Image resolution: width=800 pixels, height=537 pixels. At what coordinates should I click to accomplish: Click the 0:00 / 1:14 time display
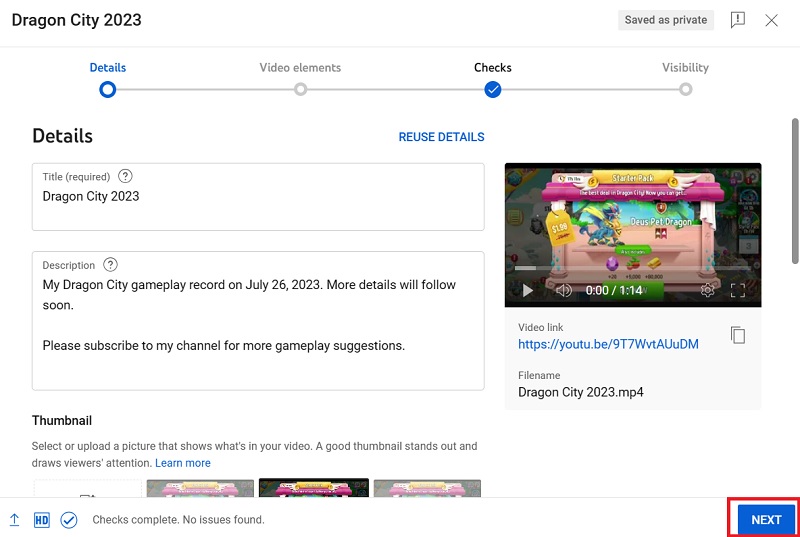[614, 290]
